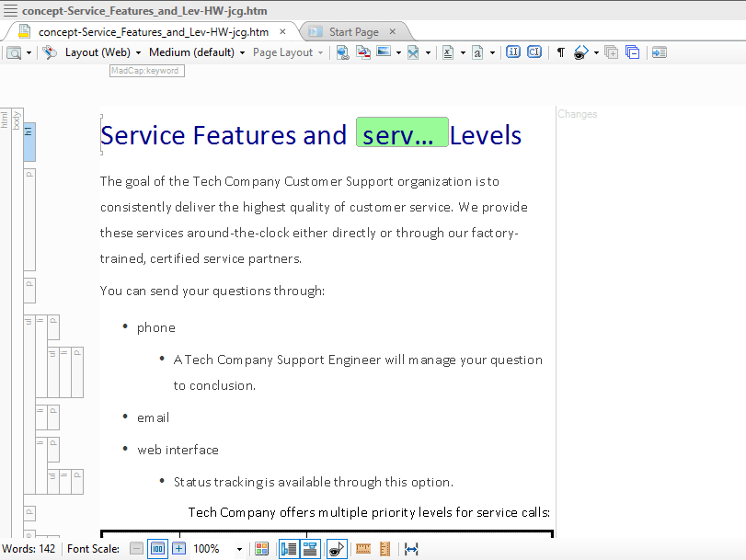Screen dimensions: 746x560
Task: Show the block structure bars icon
Action: (289, 549)
